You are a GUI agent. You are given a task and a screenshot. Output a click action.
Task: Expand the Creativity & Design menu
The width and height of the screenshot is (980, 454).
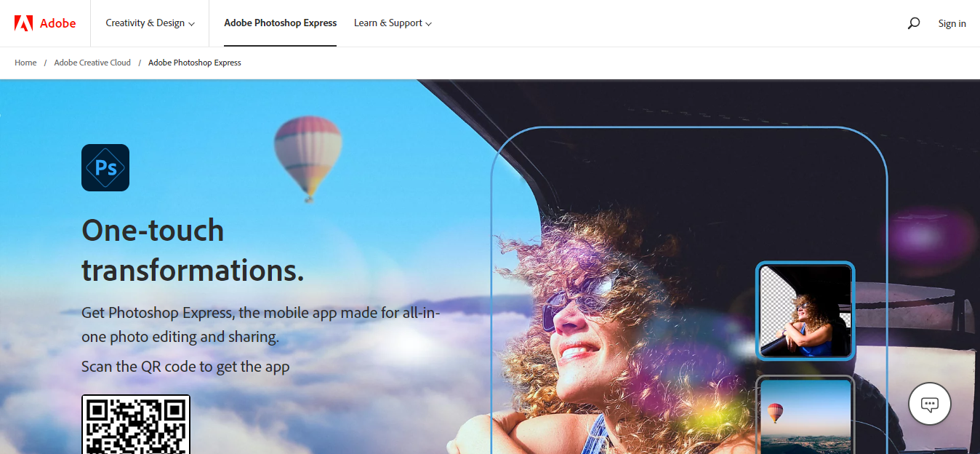(x=150, y=23)
